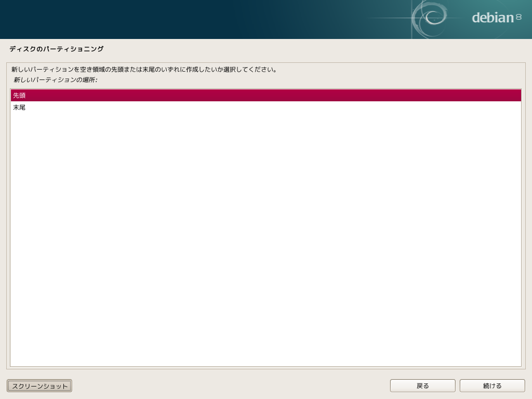Click the Debian swirl logo

coord(431,18)
